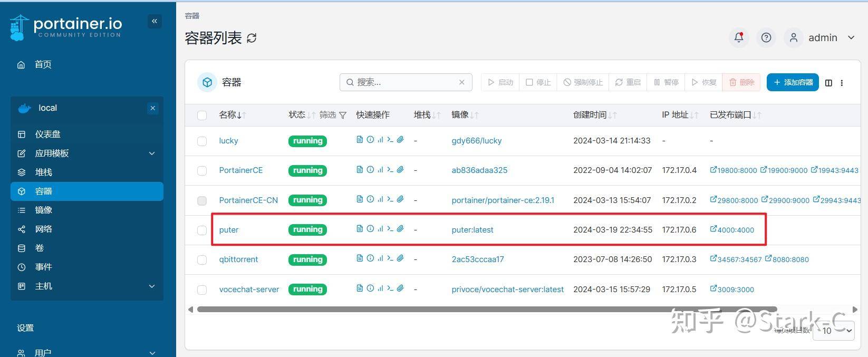This screenshot has height=357, width=868.
Task: View logs icon for PortainerCE container
Action: pos(360,169)
